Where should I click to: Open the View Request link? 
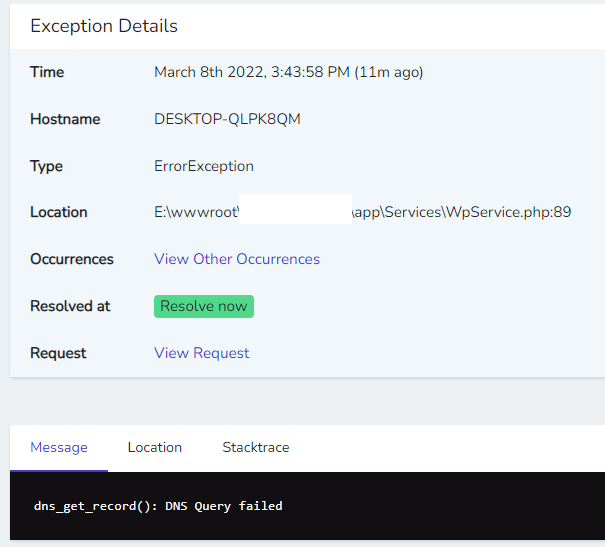202,353
